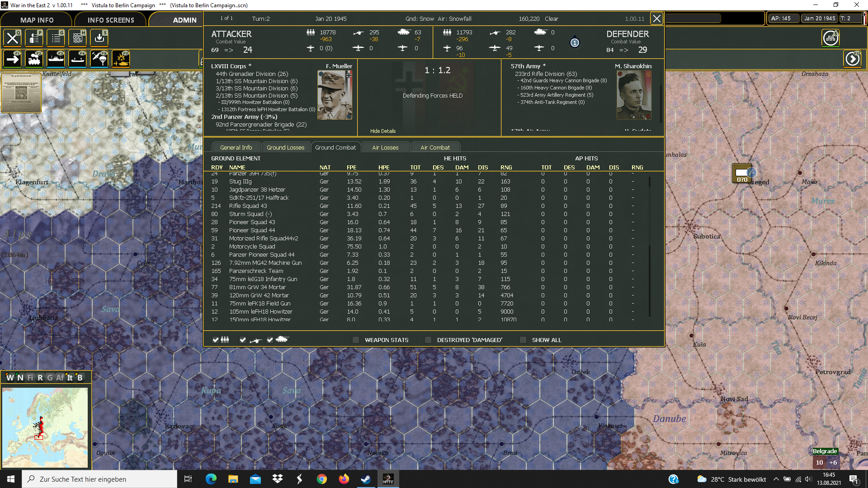The image size is (868, 488).
Task: Click the unit counter near Szeged
Action: click(742, 173)
